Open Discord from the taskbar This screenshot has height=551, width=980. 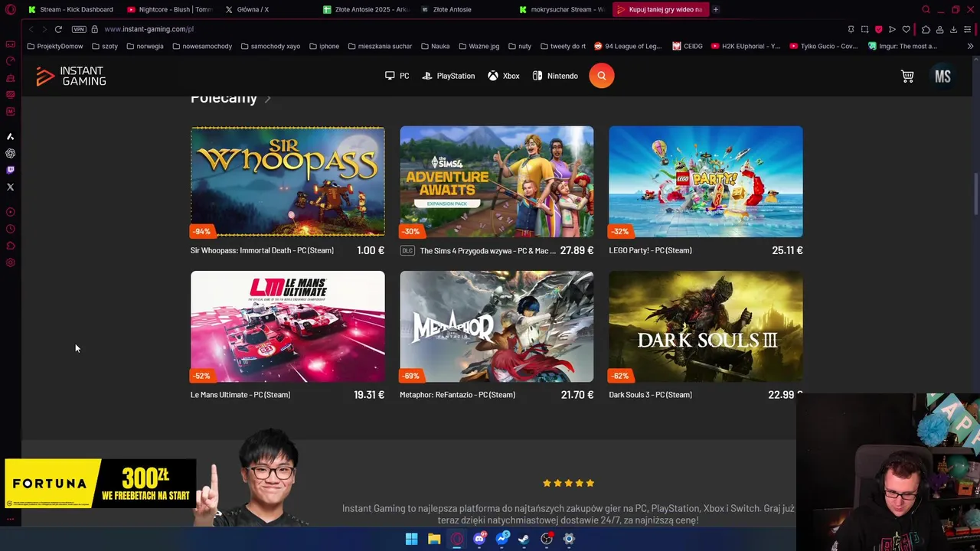pyautogui.click(x=479, y=539)
